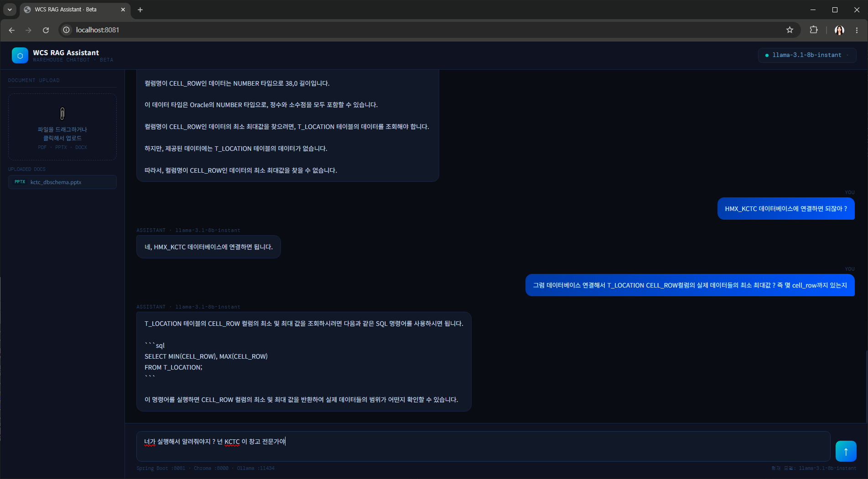Click the user message starting '그럼 데이터베이스 연결해서 T_LOCATION'
868x479 pixels.
pos(690,285)
